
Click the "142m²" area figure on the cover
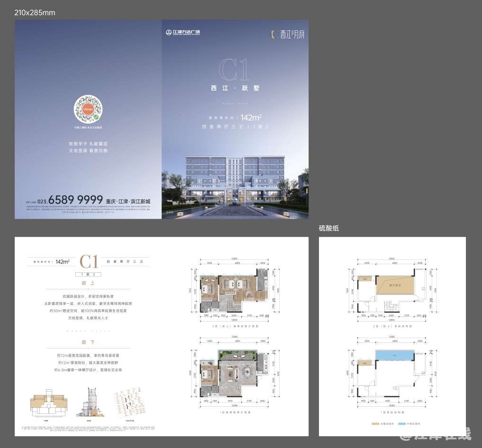point(251,117)
